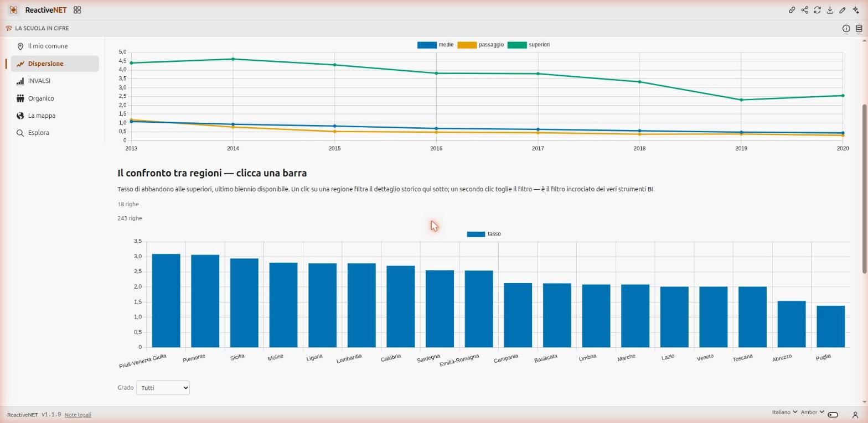Viewport: 868px width, 423px height.
Task: Toggle the dark mode switch in footer
Action: [833, 415]
